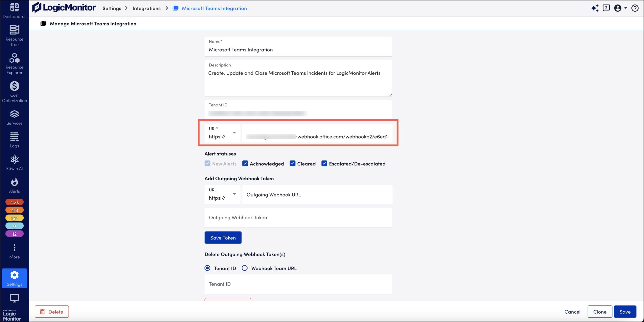
Task: Open the chat messages icon with 2
Action: click(x=606, y=8)
